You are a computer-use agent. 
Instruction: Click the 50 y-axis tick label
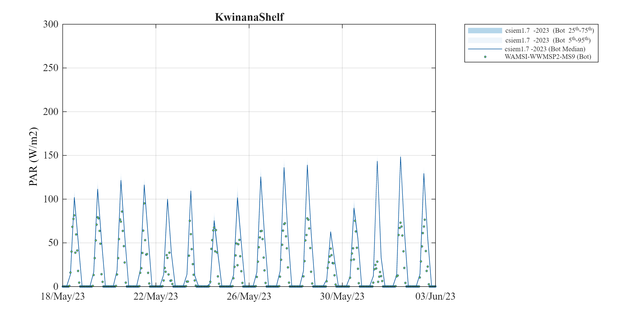(x=53, y=243)
